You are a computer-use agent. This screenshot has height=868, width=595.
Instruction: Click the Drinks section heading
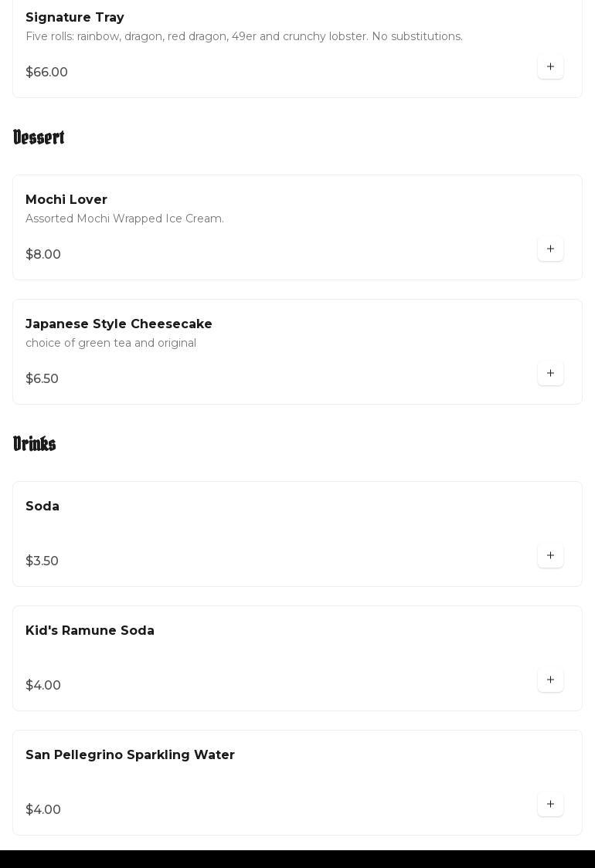tap(35, 444)
